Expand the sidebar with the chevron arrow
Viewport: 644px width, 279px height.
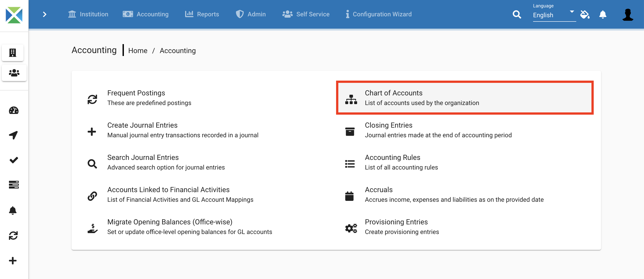45,14
